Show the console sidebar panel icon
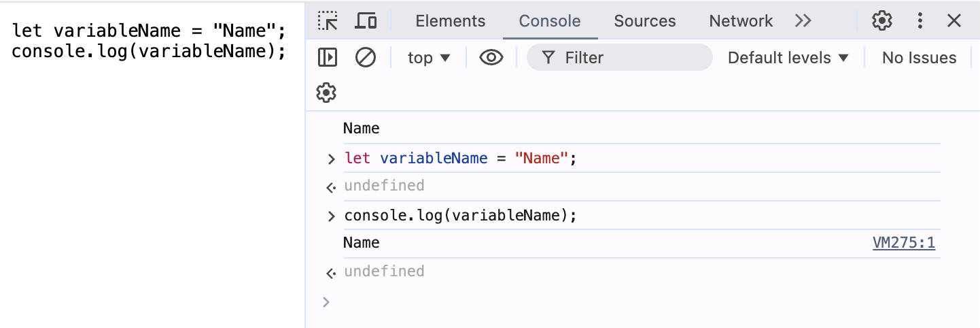The height and width of the screenshot is (328, 980). [x=328, y=58]
